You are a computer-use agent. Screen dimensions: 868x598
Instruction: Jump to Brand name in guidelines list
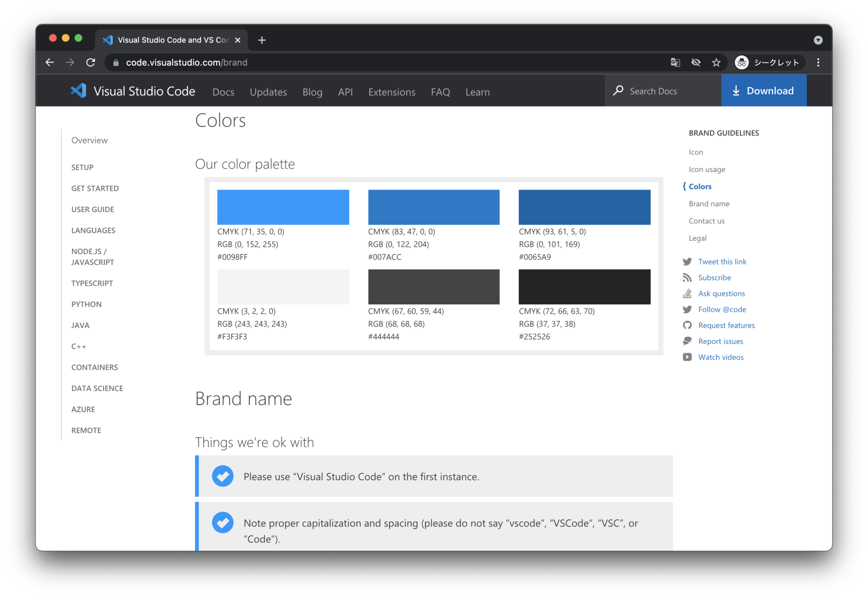(x=709, y=204)
